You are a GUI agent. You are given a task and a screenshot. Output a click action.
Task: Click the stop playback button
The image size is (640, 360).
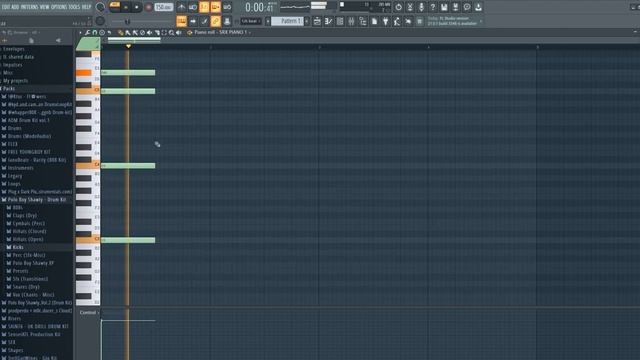click(x=136, y=7)
